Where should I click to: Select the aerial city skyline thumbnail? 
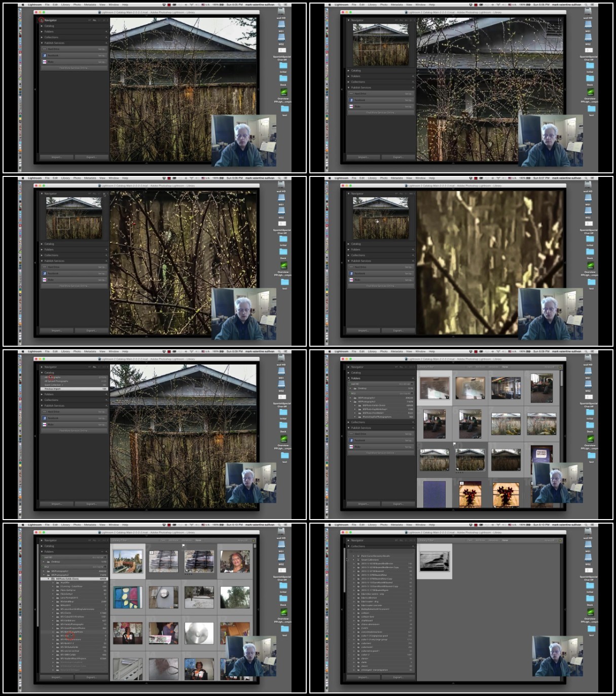click(128, 561)
